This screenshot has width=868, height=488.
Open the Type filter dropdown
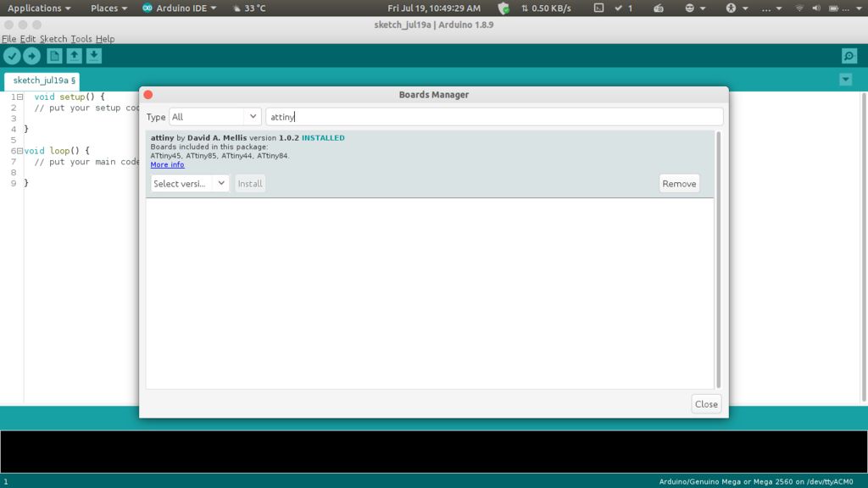tap(215, 116)
